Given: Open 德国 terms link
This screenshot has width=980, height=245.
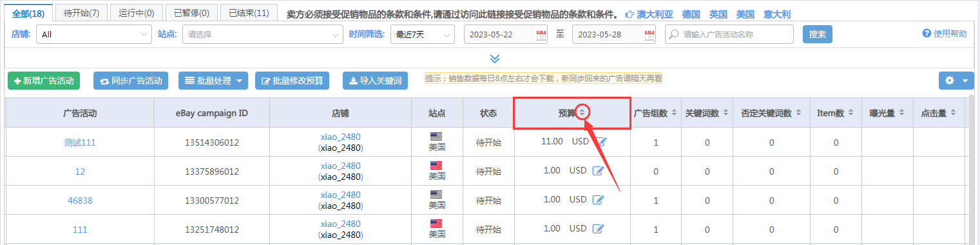Looking at the screenshot, I should pyautogui.click(x=691, y=14).
